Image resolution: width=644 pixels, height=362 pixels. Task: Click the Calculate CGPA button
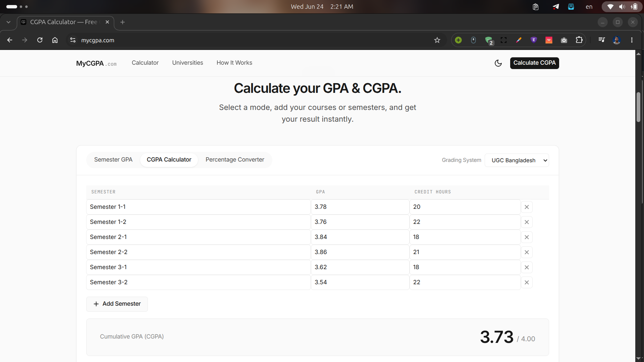[x=534, y=63]
